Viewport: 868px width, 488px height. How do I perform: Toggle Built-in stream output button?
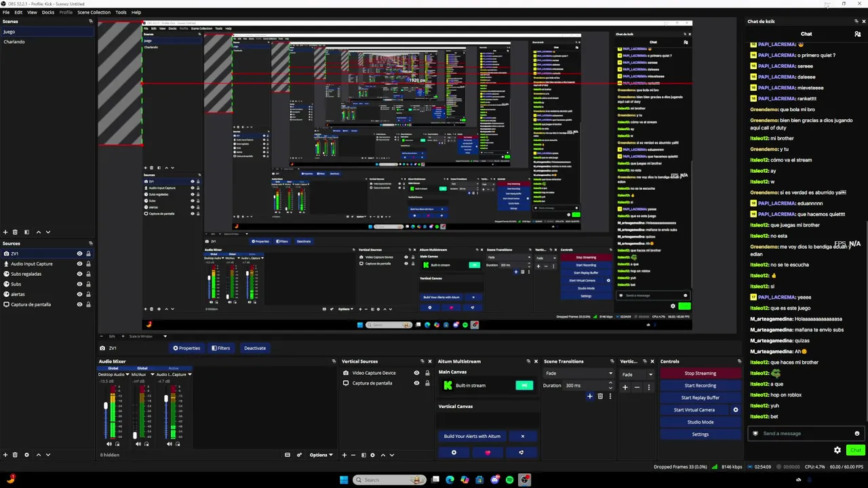[x=524, y=385]
